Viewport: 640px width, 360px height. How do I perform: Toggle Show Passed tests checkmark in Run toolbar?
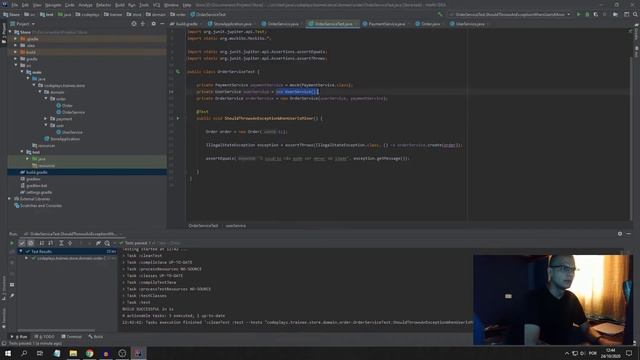point(22,243)
